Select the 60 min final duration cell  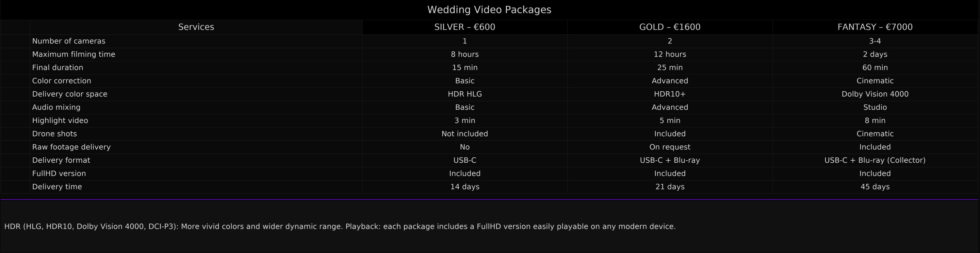tap(874, 68)
